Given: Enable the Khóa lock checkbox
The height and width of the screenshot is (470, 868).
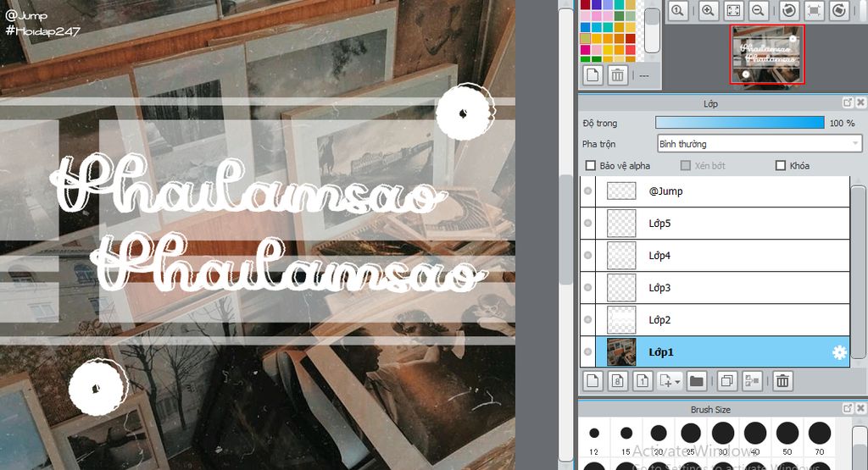Looking at the screenshot, I should (781, 166).
